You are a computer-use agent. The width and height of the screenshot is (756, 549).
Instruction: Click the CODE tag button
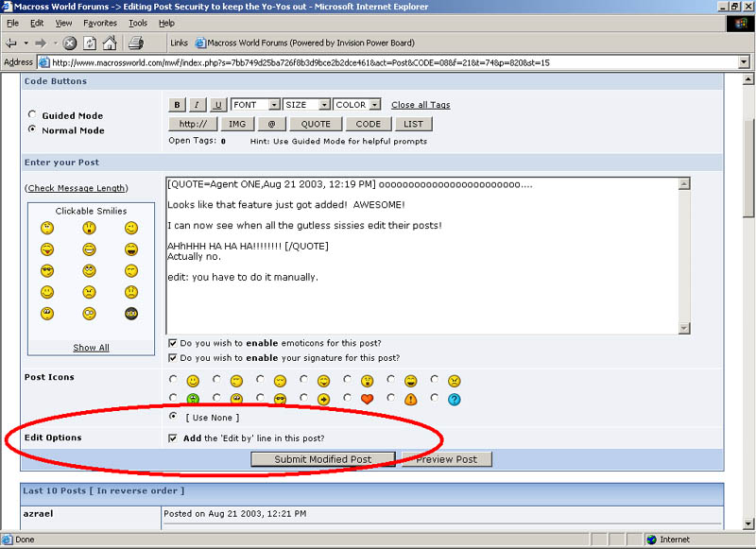[368, 124]
